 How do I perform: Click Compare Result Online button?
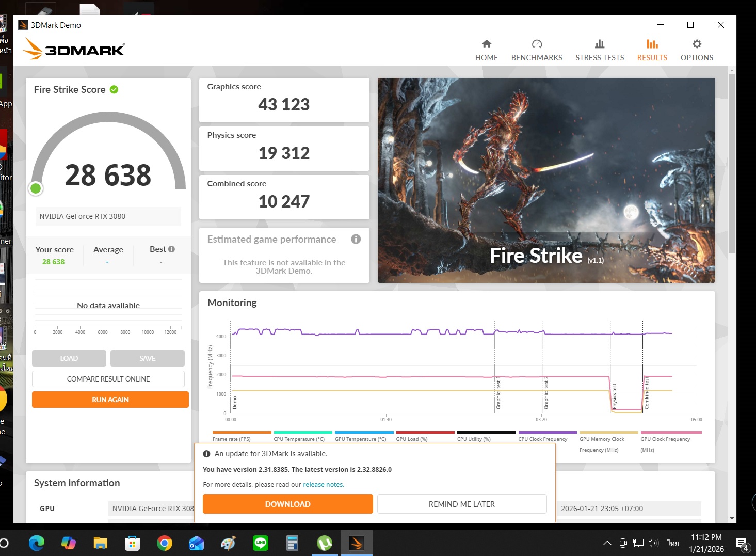(108, 379)
